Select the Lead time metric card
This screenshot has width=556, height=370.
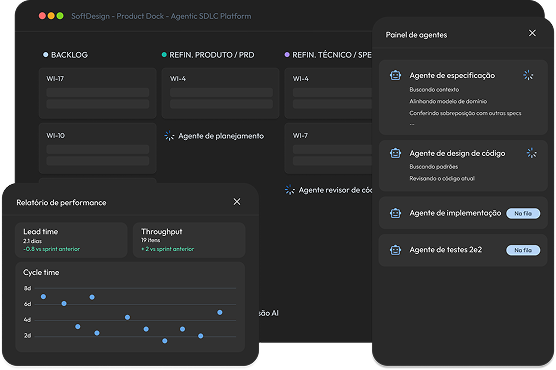[71, 240]
